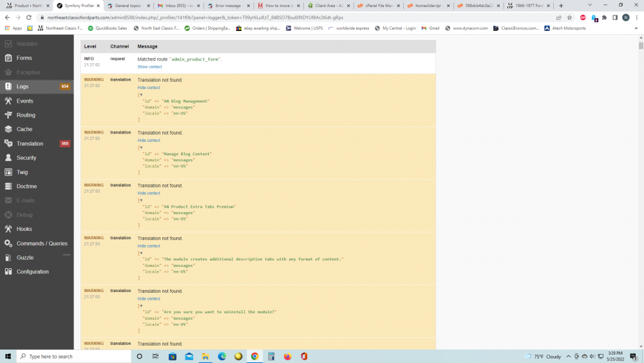Open Chrome's three-dot menu
Image resolution: width=644 pixels, height=363 pixels.
pos(637,17)
